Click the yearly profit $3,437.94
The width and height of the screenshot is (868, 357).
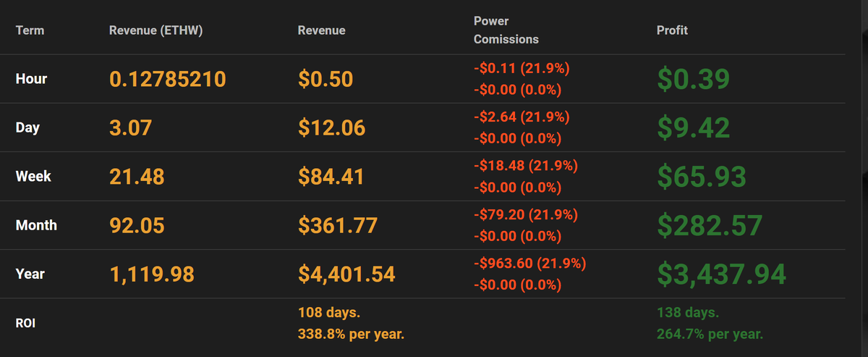click(x=721, y=274)
